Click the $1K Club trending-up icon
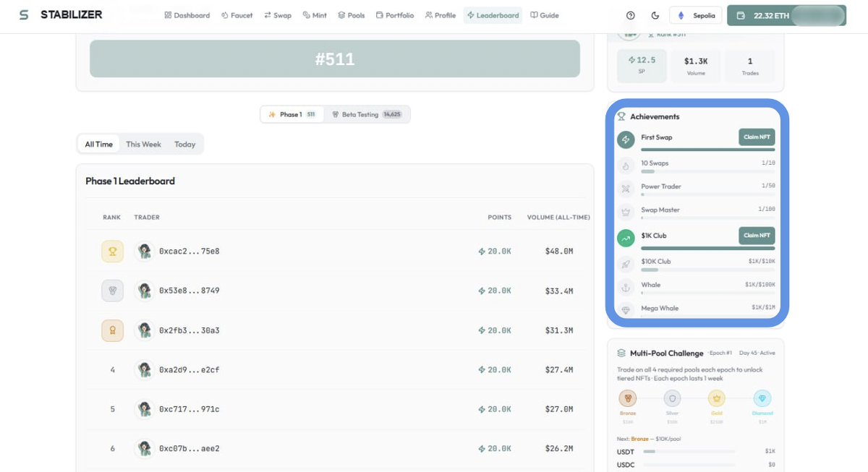Viewport: 868px width, 472px height. point(626,238)
